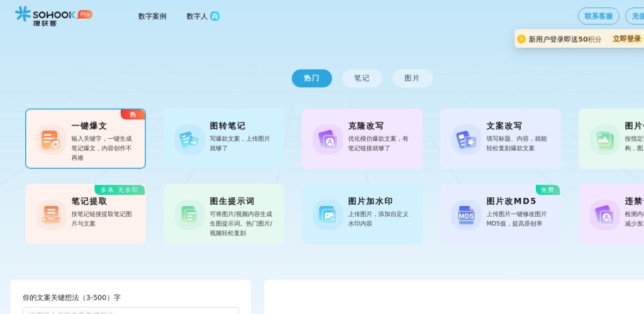Open the 笔记提取 orange icon

coord(51,215)
